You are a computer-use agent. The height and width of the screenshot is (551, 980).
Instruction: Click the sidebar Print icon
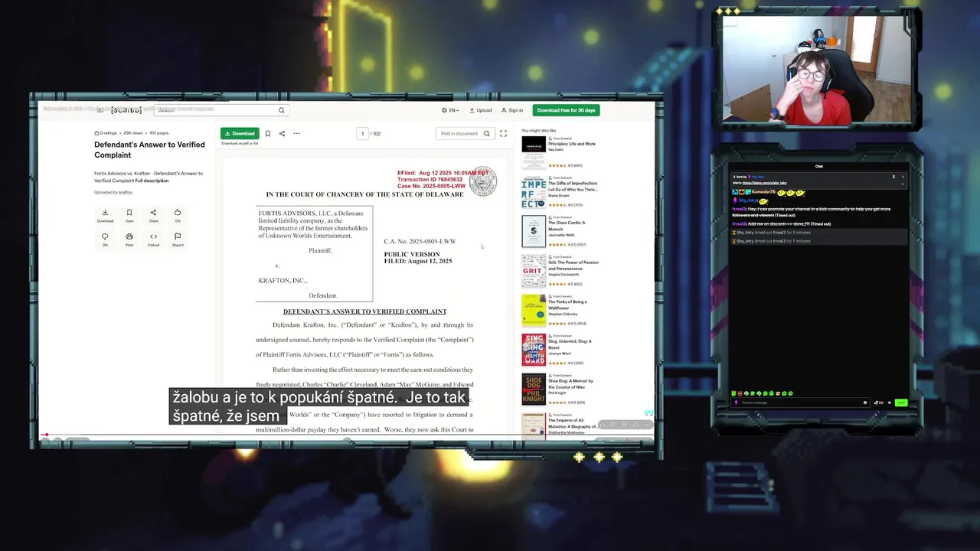[129, 240]
